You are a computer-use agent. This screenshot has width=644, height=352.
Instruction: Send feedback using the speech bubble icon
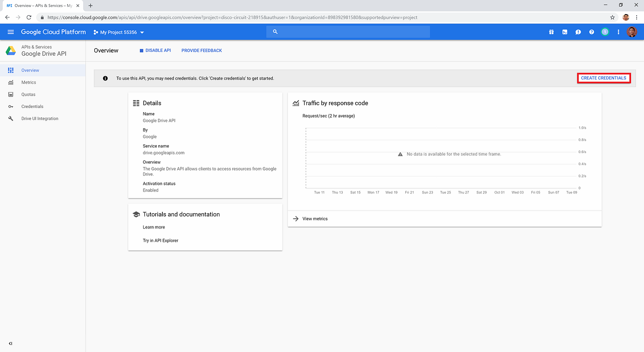click(578, 32)
